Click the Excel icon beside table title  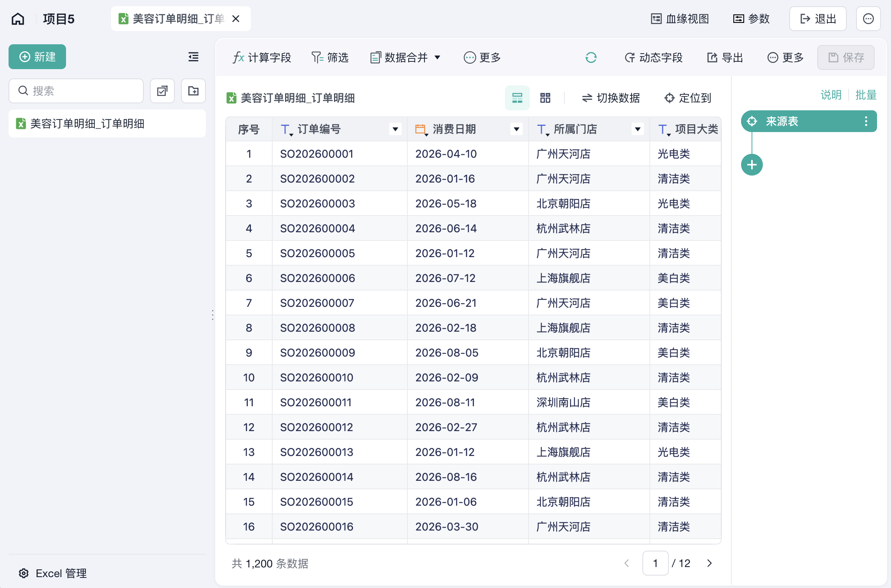[231, 98]
